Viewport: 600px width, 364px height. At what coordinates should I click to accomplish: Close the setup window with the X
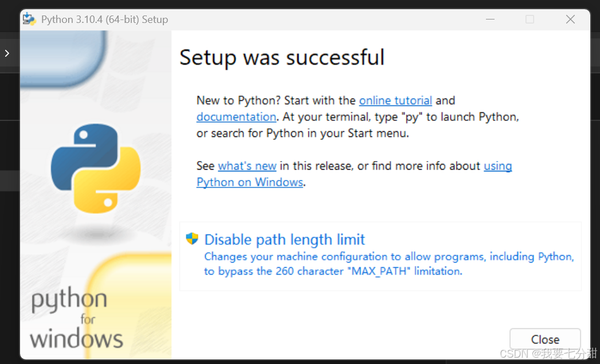(570, 19)
